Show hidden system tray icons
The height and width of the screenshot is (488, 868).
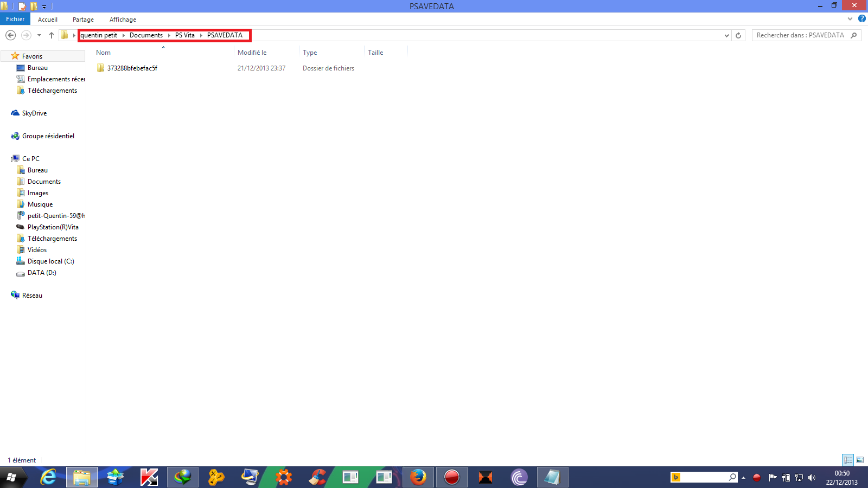(x=743, y=478)
